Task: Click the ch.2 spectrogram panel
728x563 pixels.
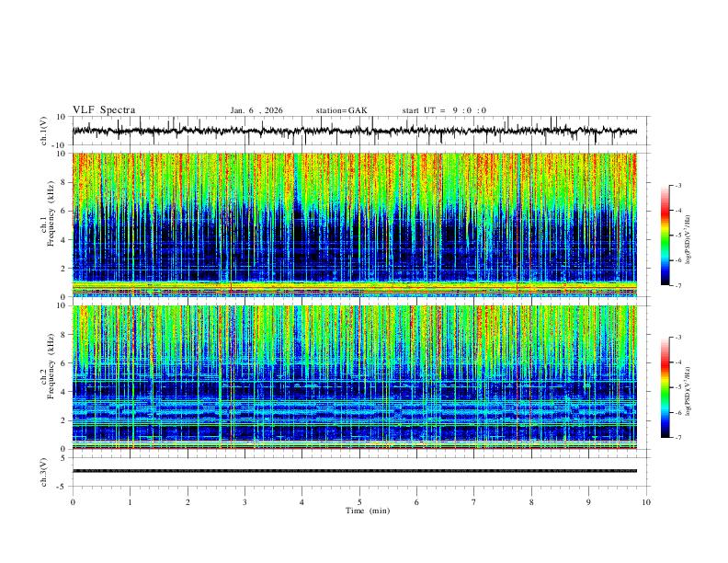Action: point(355,377)
